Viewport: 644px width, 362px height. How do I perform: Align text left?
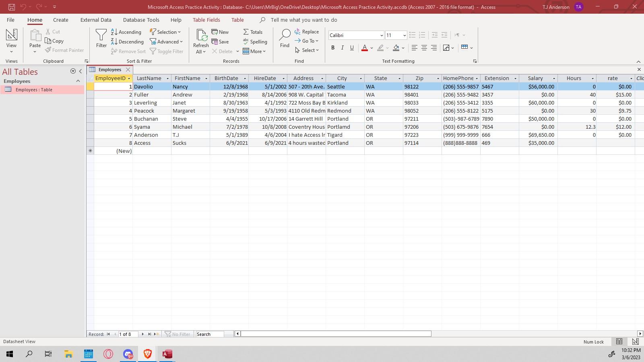(x=414, y=47)
